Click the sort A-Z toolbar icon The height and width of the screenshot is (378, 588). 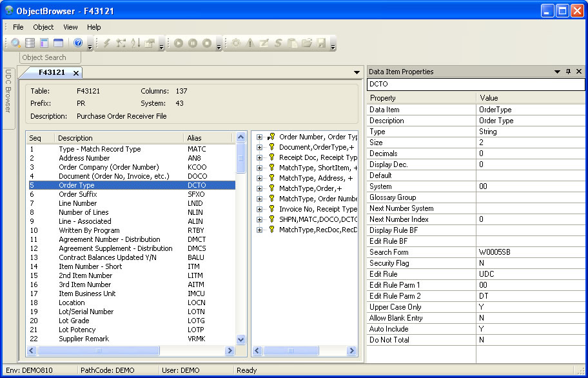(135, 43)
